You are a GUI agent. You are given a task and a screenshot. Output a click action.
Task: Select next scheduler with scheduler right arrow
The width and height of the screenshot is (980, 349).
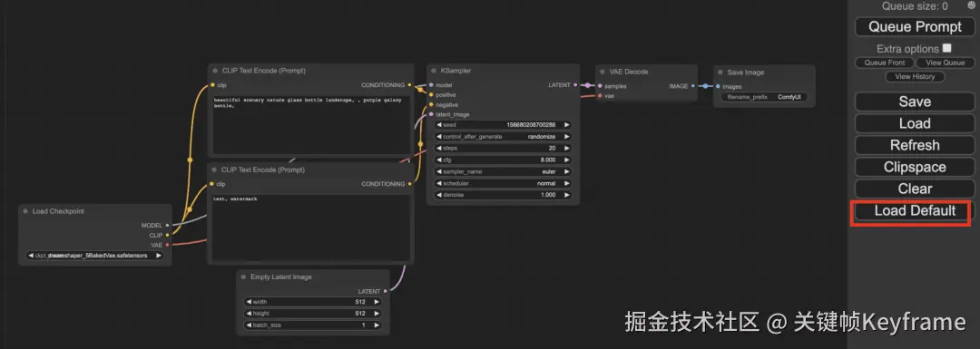point(567,183)
